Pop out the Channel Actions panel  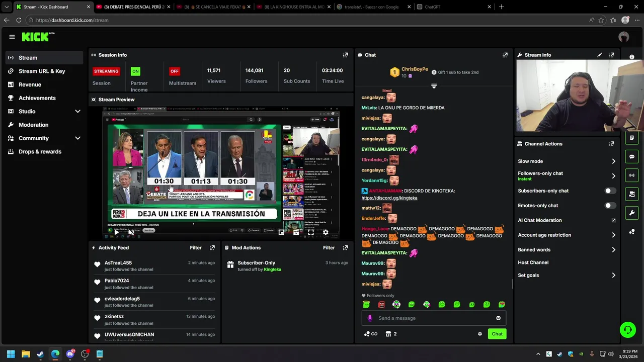612,144
